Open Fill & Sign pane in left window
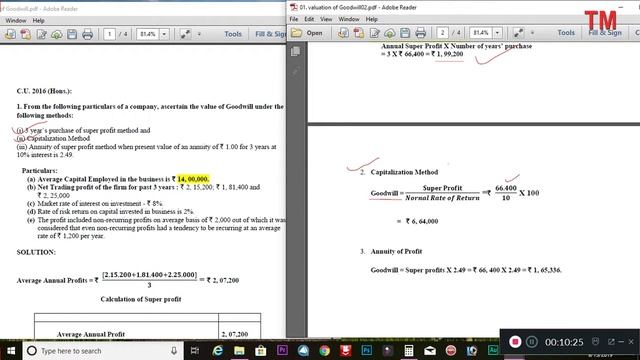 click(270, 34)
